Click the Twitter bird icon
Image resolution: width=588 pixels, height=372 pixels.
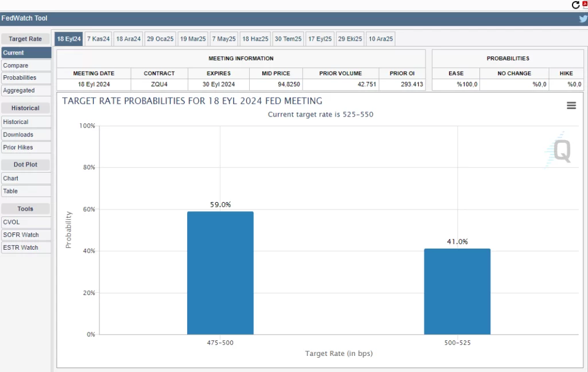[583, 18]
